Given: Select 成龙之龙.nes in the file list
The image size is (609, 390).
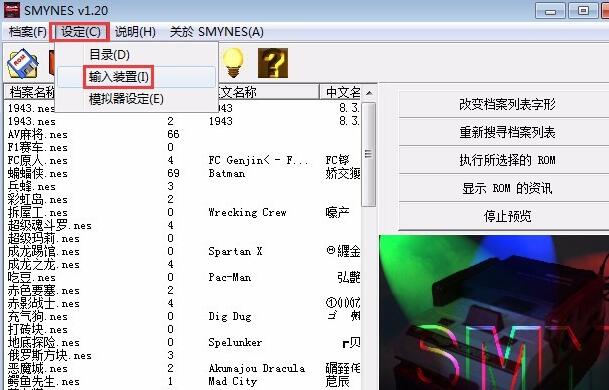Looking at the screenshot, I should coord(44,265).
